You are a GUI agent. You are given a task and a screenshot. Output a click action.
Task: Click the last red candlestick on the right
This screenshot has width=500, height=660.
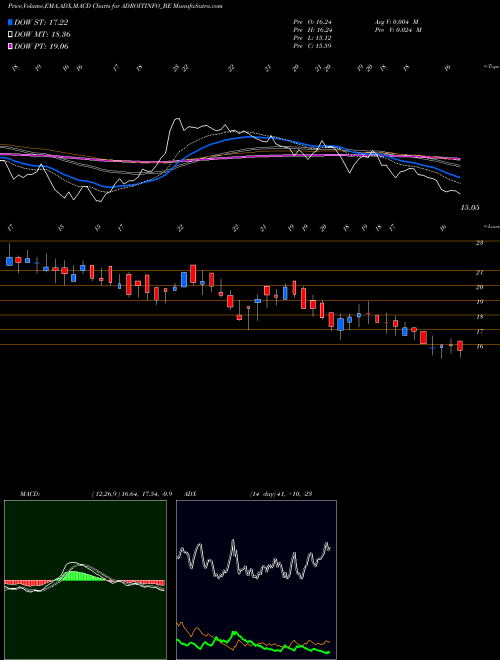tap(460, 346)
